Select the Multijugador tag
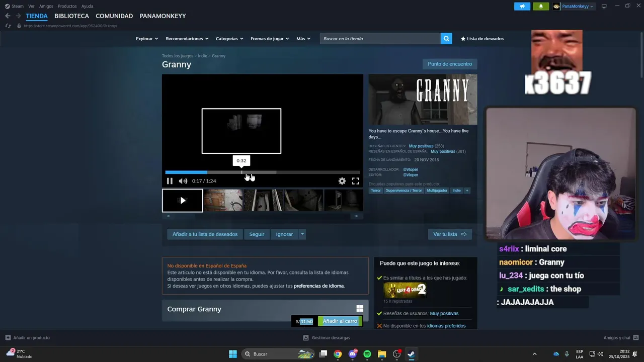Viewport: 644px width, 362px height. 437,191
